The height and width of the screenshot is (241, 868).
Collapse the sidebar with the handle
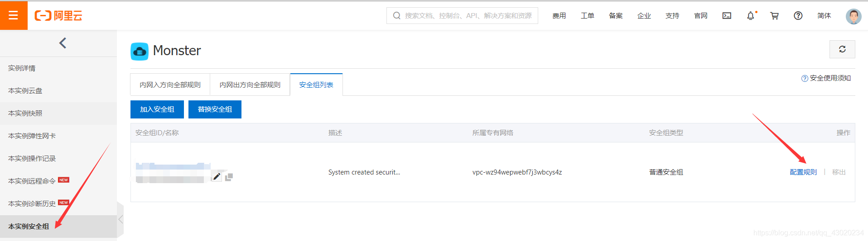tap(120, 220)
